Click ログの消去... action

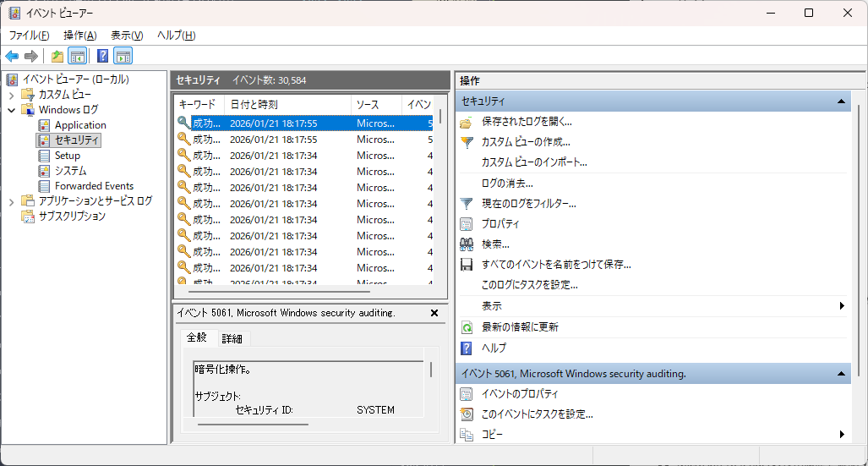(507, 183)
